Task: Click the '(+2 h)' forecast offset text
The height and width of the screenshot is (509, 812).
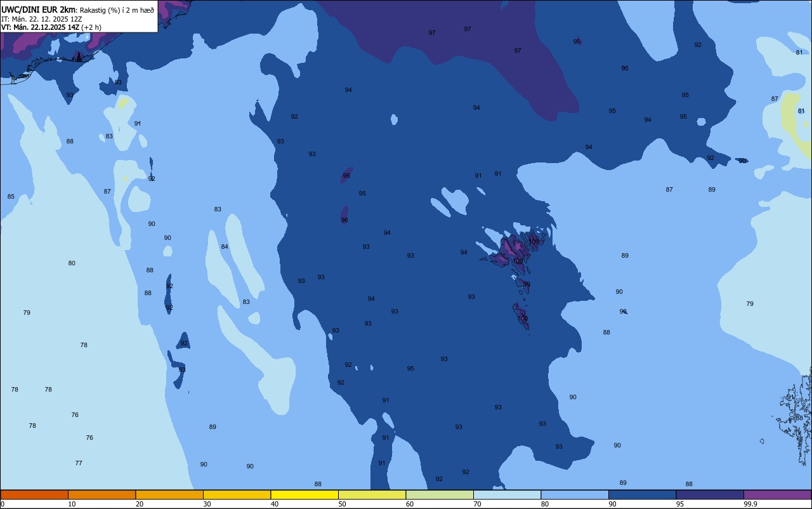Action: coord(91,27)
